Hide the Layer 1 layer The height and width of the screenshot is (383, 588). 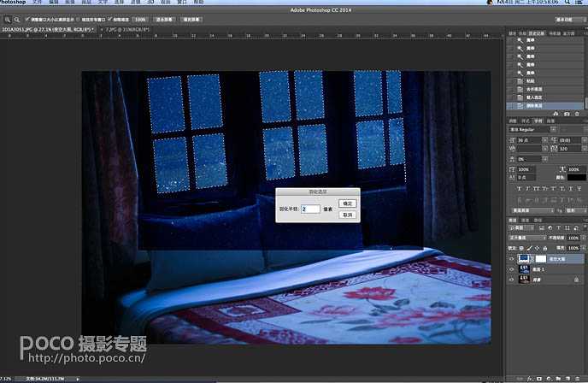point(512,269)
